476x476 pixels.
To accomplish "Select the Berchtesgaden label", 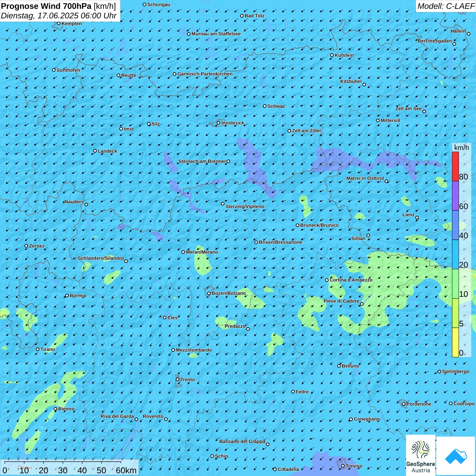I will point(435,41).
